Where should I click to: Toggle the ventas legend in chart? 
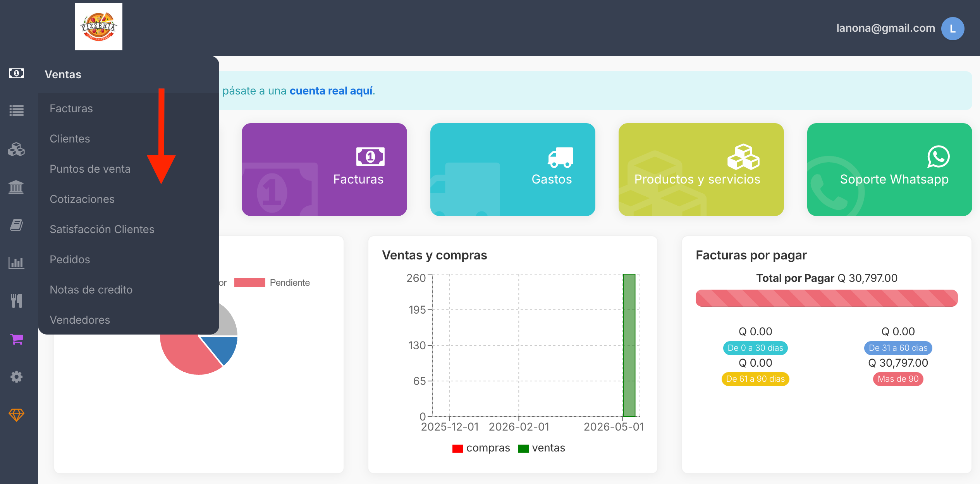click(542, 448)
